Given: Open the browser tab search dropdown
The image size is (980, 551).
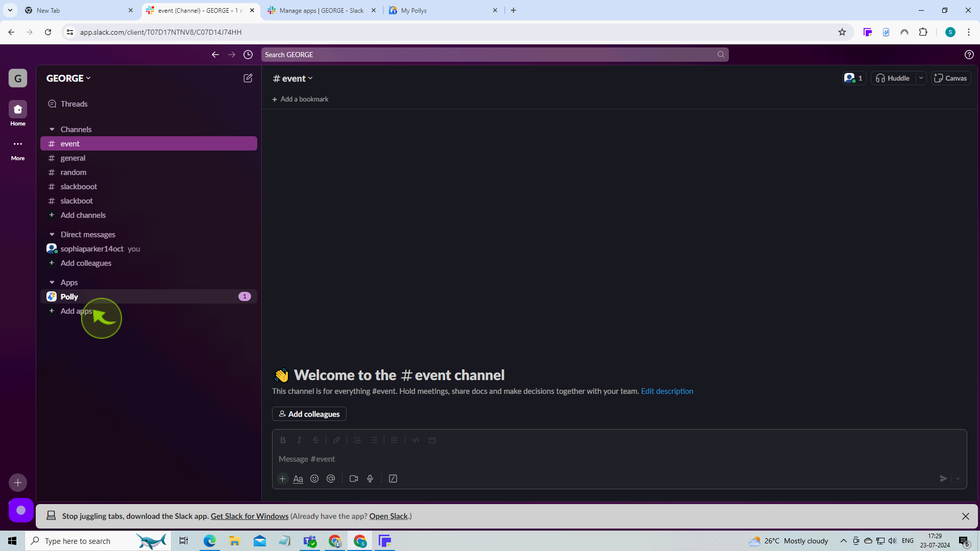Looking at the screenshot, I should coord(10,10).
